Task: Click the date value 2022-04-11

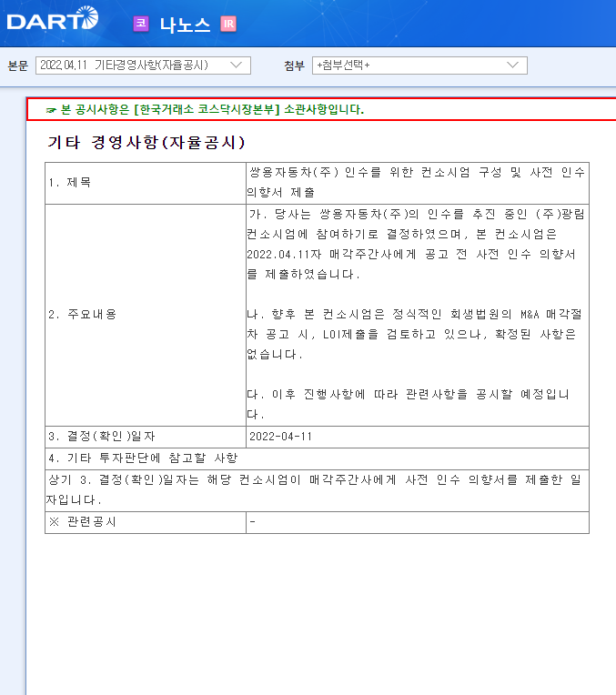Action: click(280, 437)
